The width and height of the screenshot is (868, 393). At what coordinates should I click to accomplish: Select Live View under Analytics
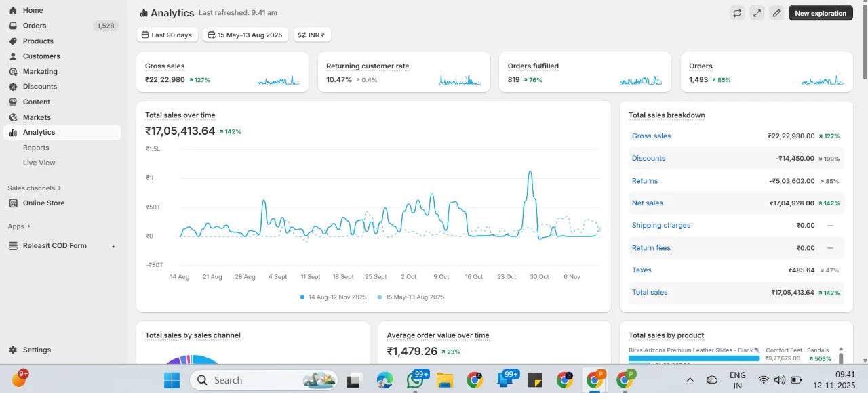(39, 163)
